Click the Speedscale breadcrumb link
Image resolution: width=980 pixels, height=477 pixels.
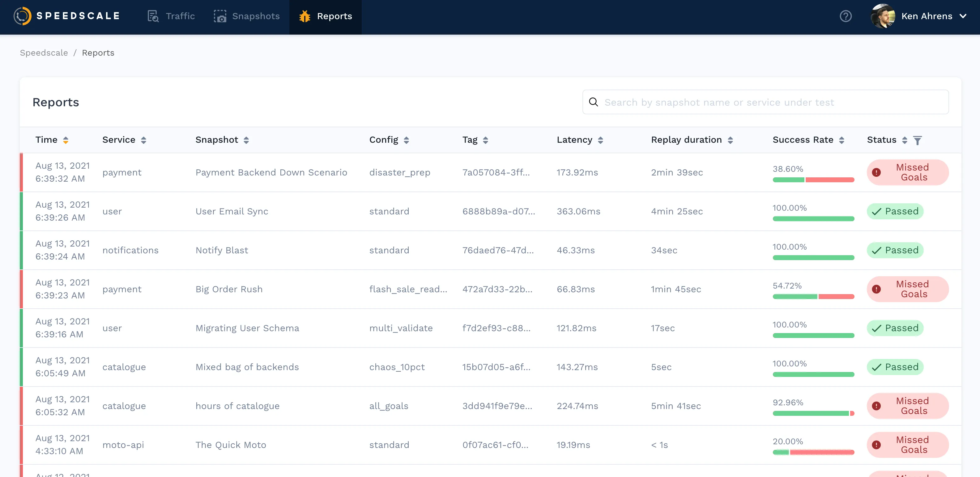point(44,53)
